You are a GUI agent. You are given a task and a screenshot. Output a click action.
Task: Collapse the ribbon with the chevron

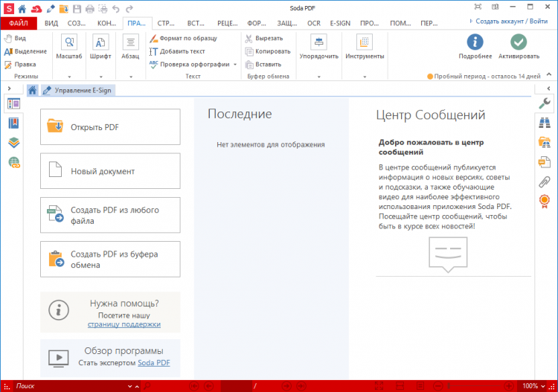549,74
